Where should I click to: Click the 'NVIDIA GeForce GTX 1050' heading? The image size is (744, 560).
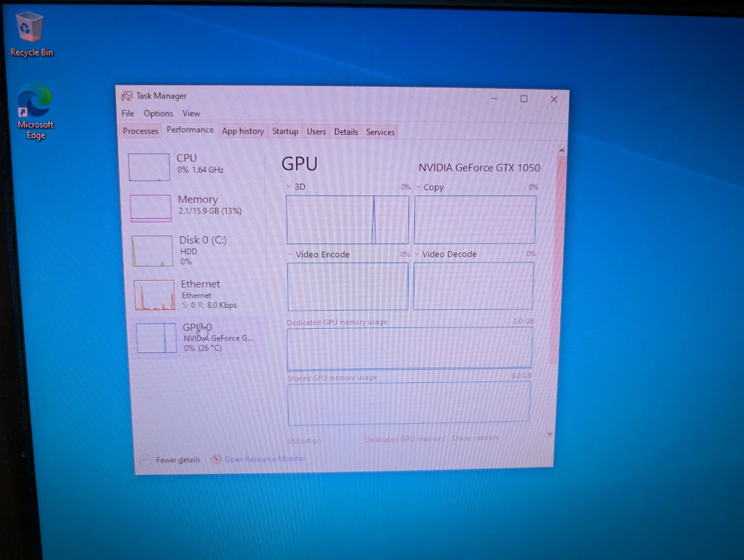pos(479,168)
